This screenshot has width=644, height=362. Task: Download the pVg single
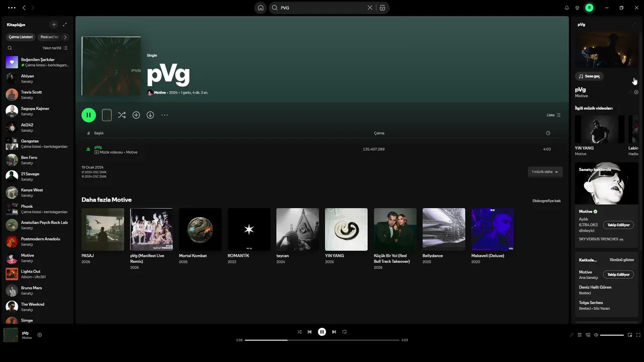click(x=150, y=115)
